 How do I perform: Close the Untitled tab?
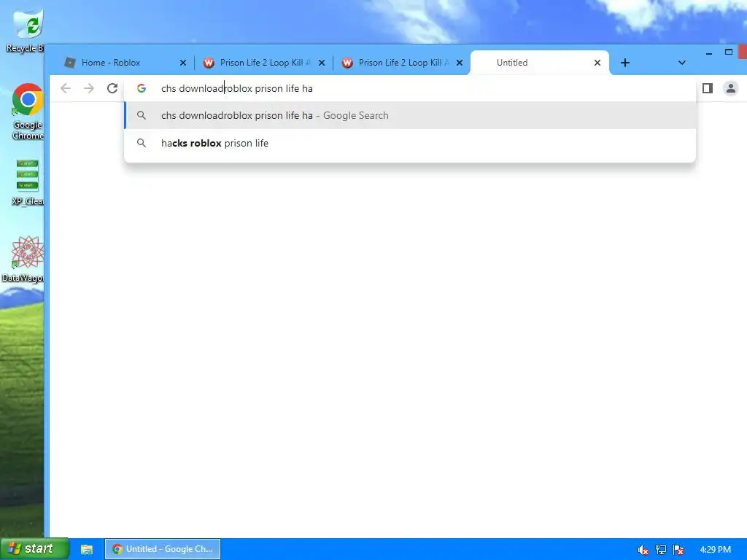click(x=597, y=63)
